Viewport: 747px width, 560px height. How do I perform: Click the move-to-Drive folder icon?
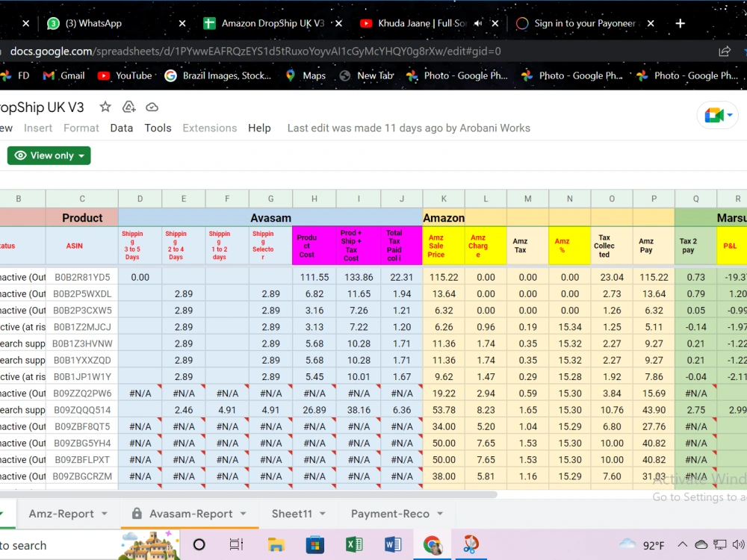(x=128, y=107)
